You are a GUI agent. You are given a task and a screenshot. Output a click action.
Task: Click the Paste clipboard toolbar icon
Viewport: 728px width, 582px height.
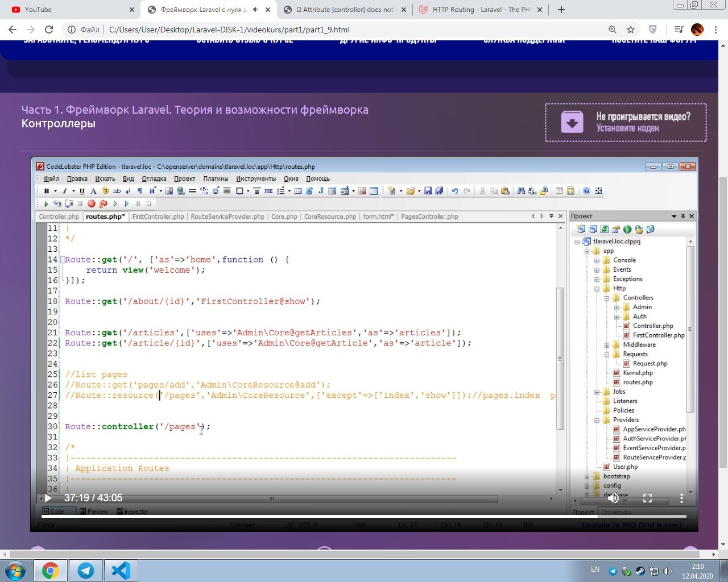pyautogui.click(x=505, y=190)
